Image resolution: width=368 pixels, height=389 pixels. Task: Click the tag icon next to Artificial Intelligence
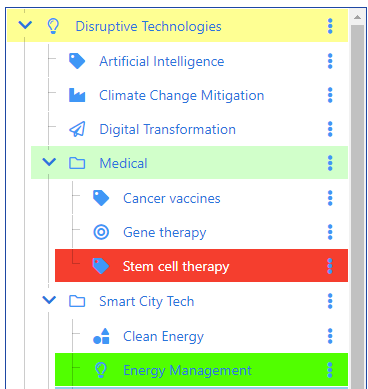click(77, 61)
